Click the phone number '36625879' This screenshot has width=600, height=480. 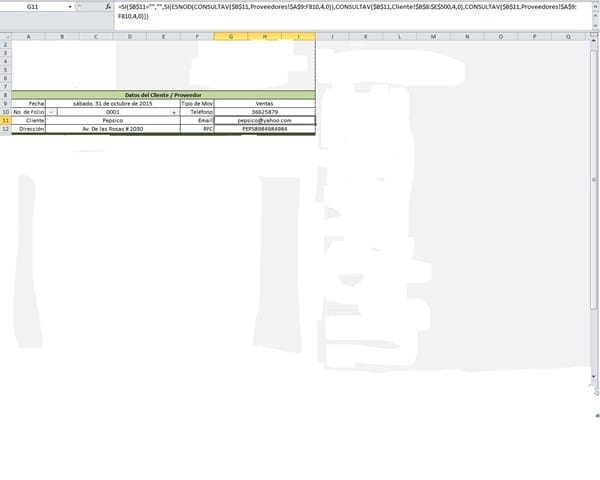264,112
